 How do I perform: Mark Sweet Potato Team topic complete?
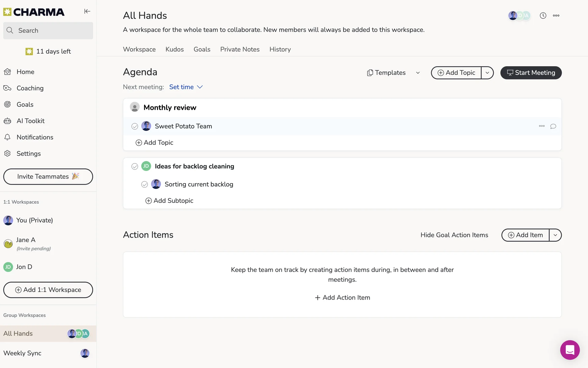[x=135, y=126]
